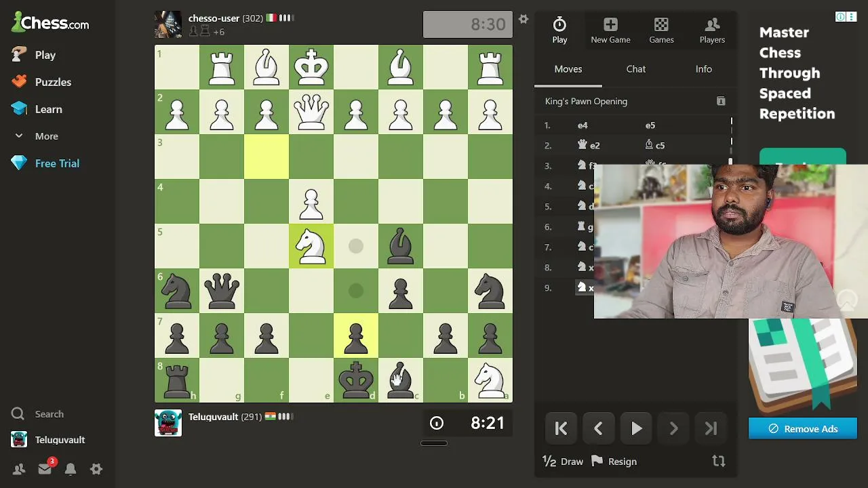The width and height of the screenshot is (868, 488).
Task: Switch to the Info tab
Action: click(x=704, y=69)
